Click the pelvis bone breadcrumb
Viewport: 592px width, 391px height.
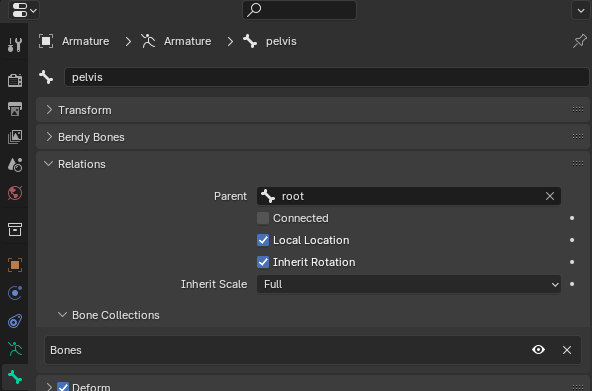(x=270, y=41)
